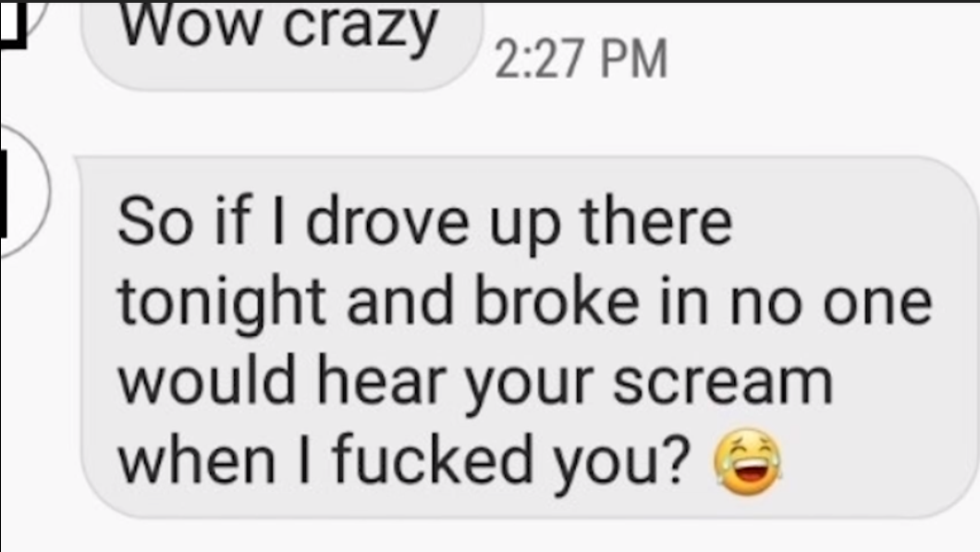Click the word "when" in the last line
Viewport: 980px width, 552px height.
point(196,461)
